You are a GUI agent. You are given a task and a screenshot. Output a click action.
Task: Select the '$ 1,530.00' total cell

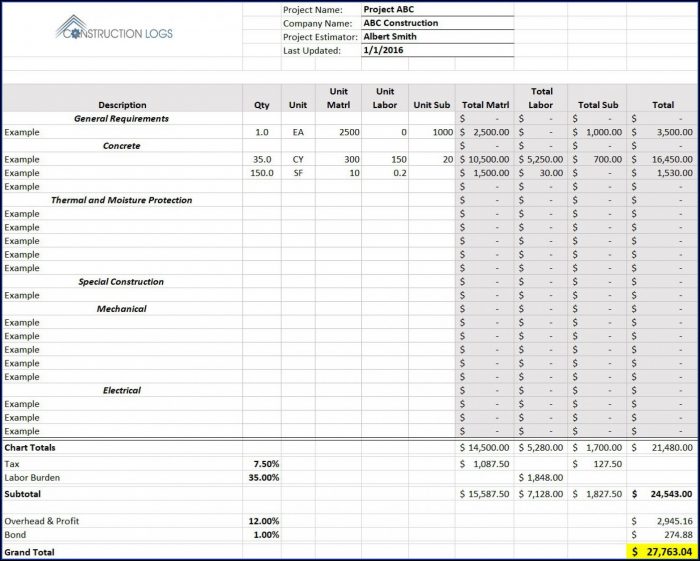pyautogui.click(x=662, y=173)
